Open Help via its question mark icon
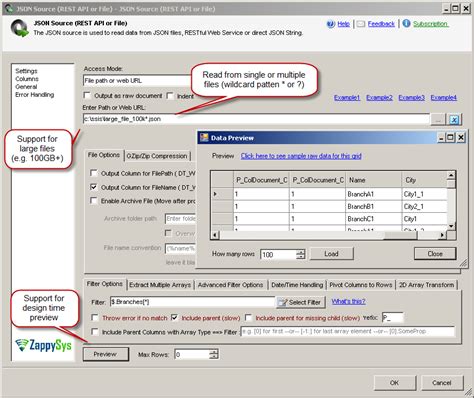474x398 pixels. tap(330, 24)
